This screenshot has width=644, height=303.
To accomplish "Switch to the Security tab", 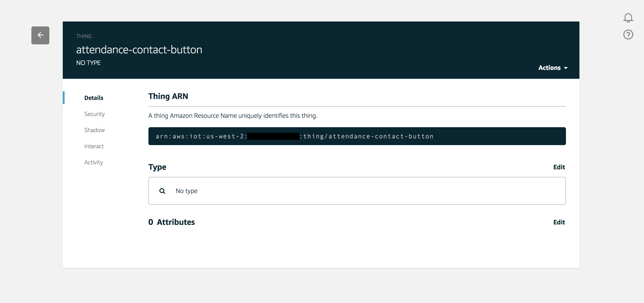I will tap(94, 114).
